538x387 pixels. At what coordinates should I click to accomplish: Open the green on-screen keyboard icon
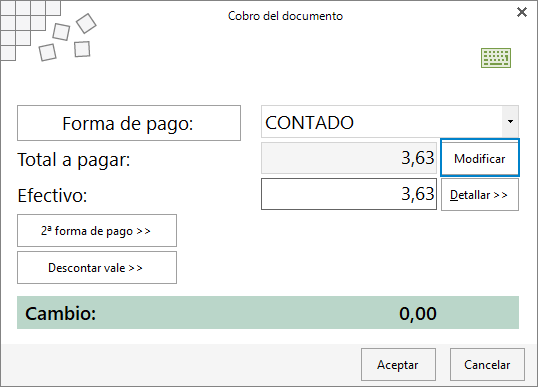click(496, 58)
